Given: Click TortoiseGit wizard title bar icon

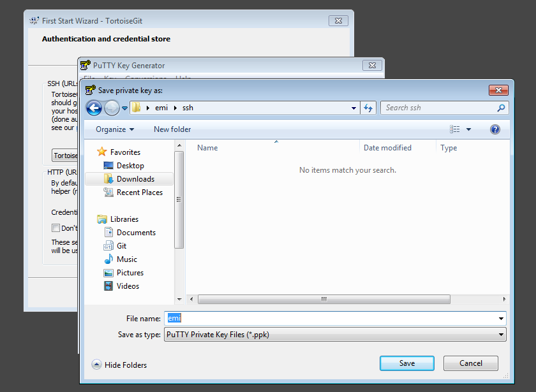Looking at the screenshot, I should click(34, 21).
